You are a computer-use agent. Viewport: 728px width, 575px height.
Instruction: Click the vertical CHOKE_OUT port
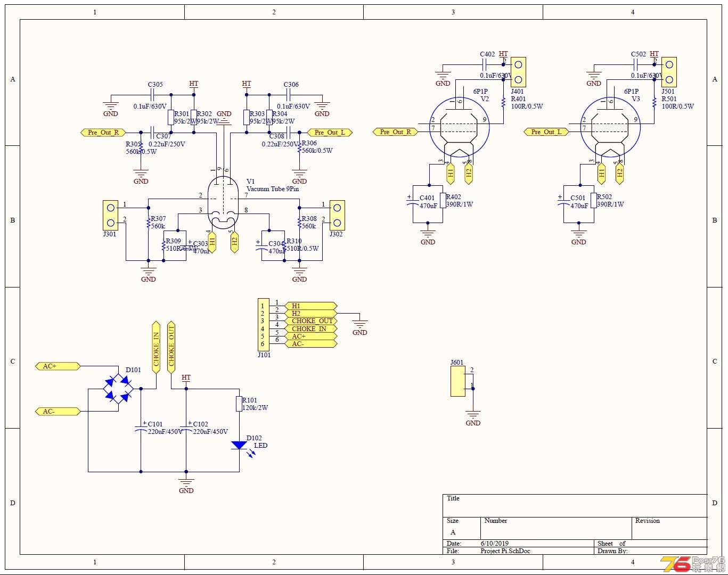tap(171, 348)
